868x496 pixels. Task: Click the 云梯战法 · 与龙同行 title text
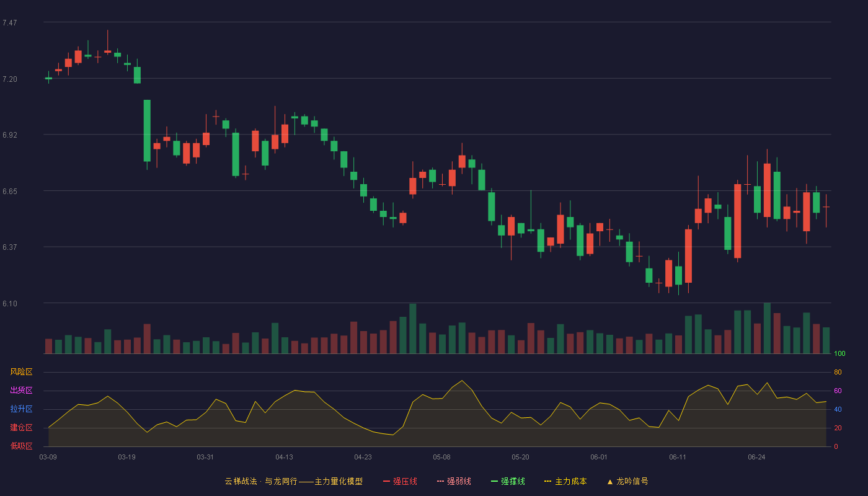pyautogui.click(x=260, y=481)
